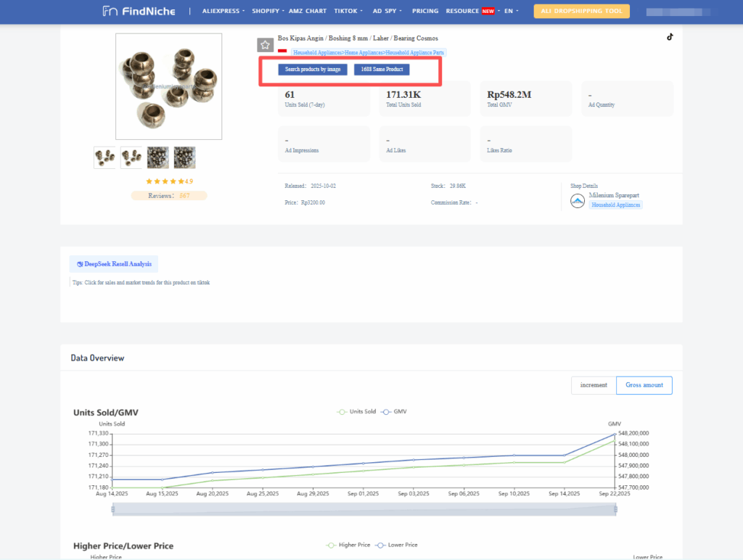Click the 1688 Same Product button
Screen dimensions: 743x560
pyautogui.click(x=382, y=70)
